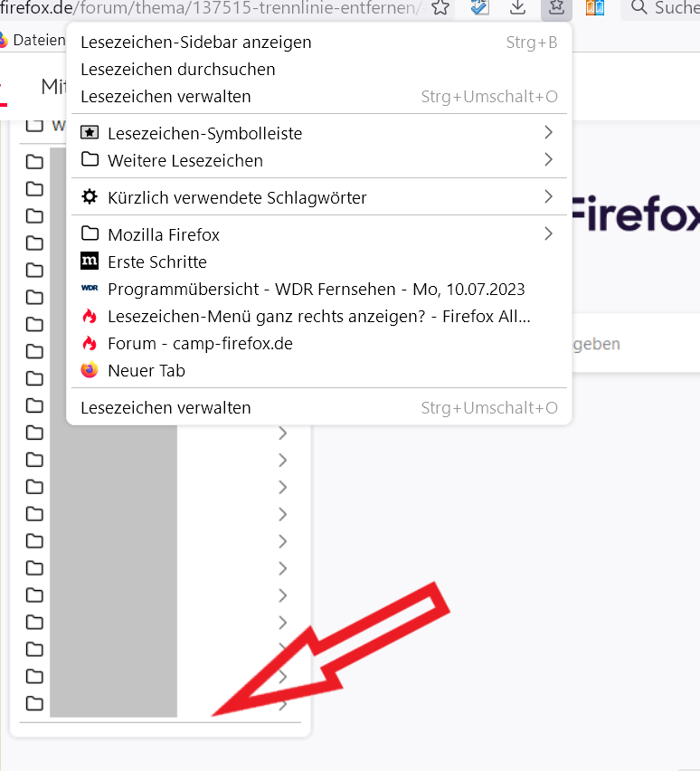Expand the Mozilla Firefox bookmark folder
The image size is (700, 771).
click(x=319, y=234)
